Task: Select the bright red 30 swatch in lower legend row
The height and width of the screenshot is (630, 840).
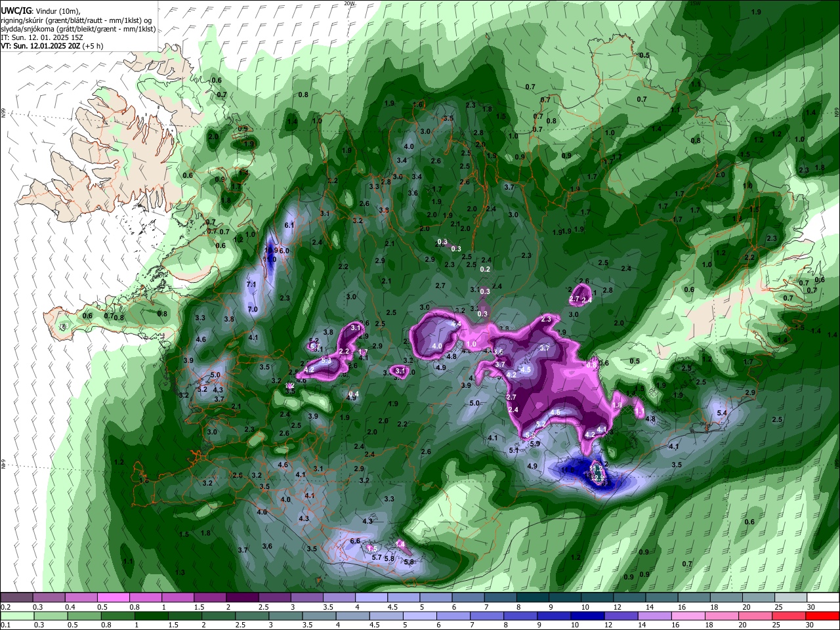Action: tap(823, 616)
